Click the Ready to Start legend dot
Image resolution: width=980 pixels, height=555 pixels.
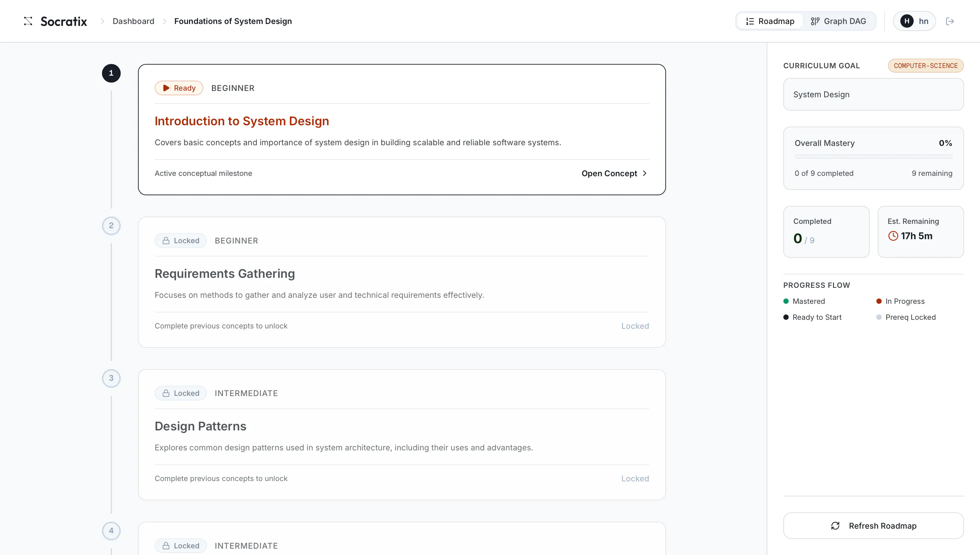click(786, 317)
